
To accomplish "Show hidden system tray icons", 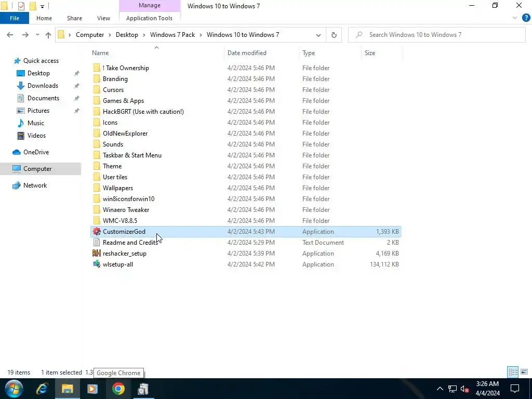I will coord(440,389).
